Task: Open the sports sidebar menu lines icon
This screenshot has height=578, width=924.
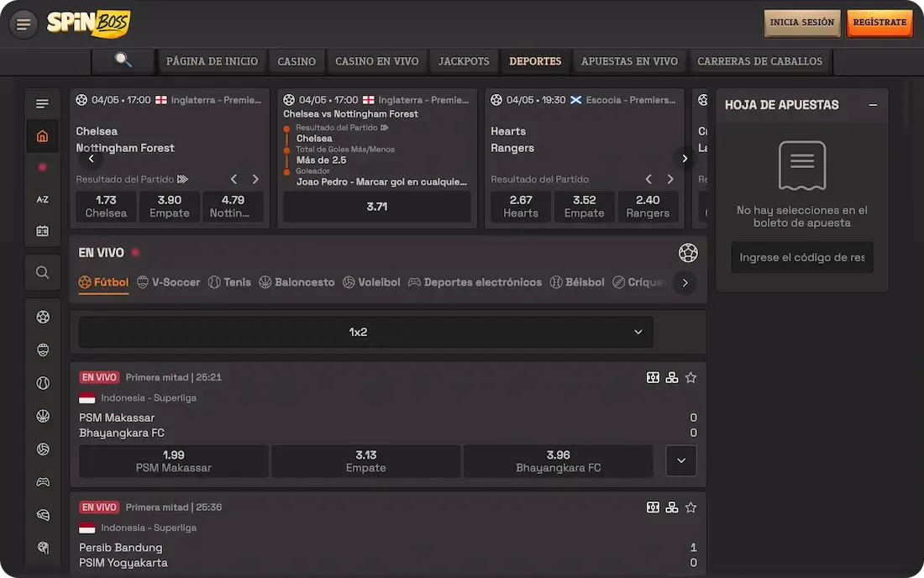Action: tap(43, 103)
